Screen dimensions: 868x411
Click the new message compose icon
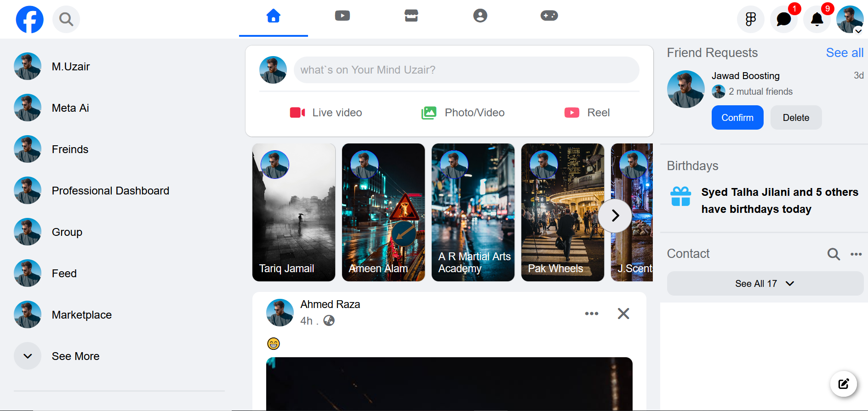(844, 384)
